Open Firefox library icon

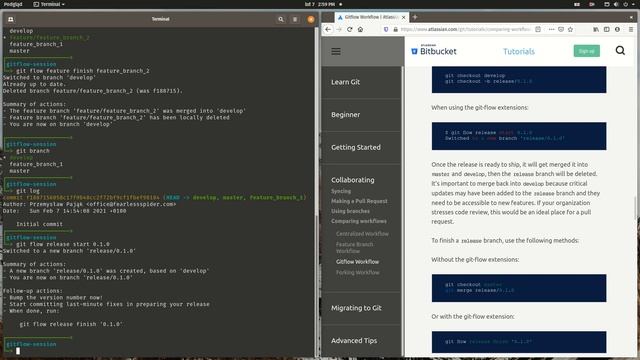point(596,29)
